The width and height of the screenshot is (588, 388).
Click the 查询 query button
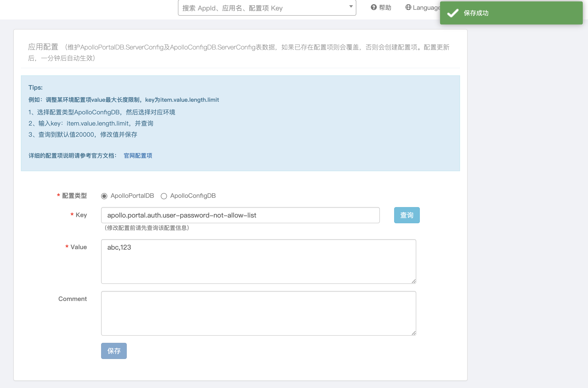407,215
